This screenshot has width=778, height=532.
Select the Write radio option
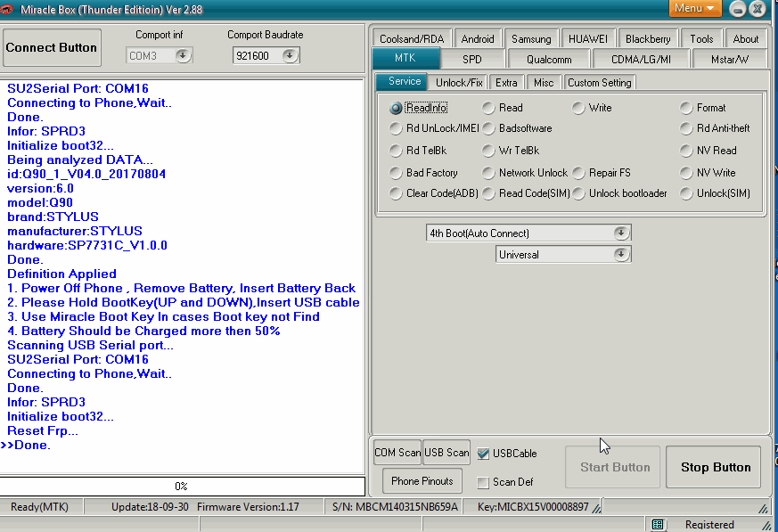578,108
